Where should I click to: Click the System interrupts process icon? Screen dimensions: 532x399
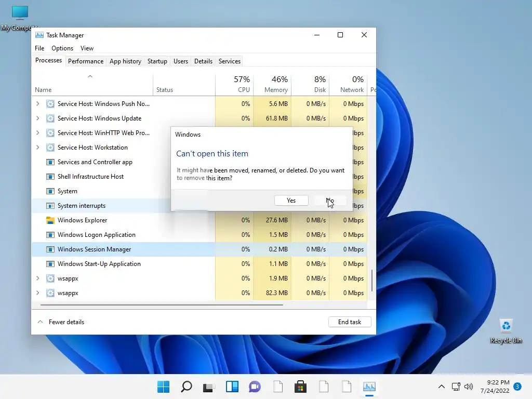tap(50, 206)
